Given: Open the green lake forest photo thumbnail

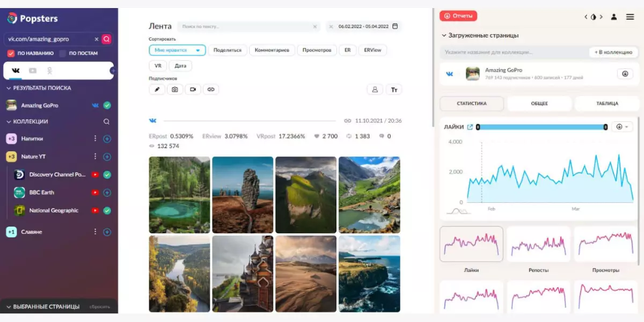Looking at the screenshot, I should (x=179, y=195).
